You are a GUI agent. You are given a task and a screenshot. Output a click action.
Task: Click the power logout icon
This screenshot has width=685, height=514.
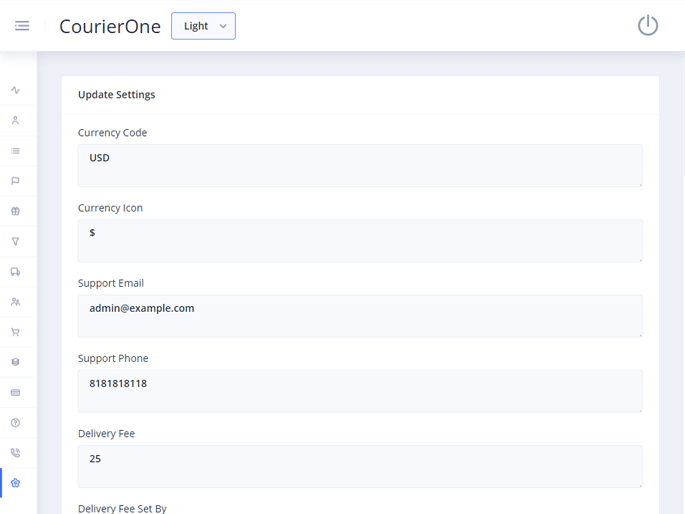click(648, 26)
